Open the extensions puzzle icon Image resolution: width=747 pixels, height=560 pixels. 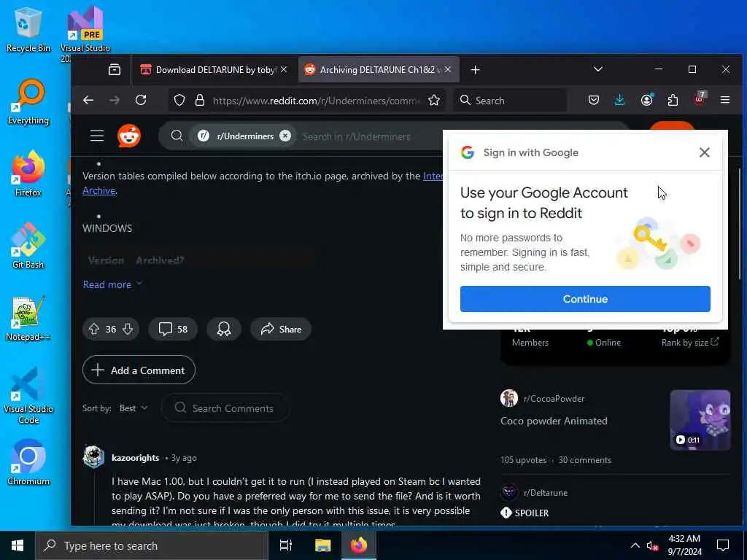coord(673,100)
